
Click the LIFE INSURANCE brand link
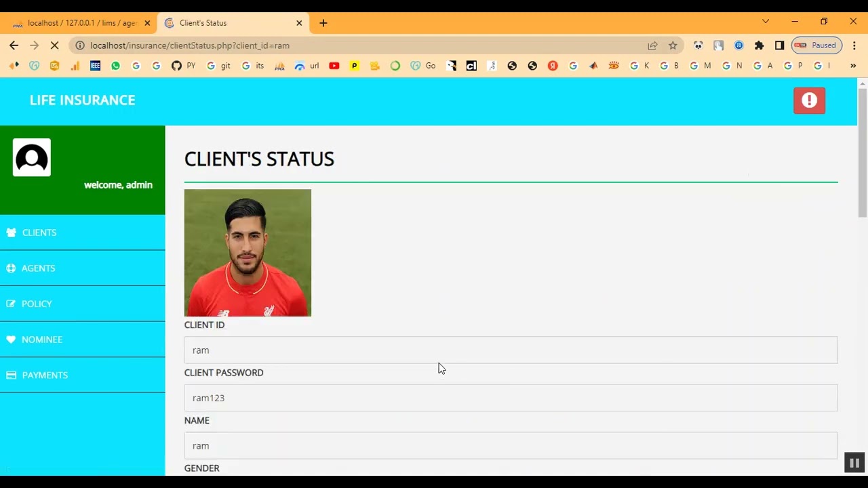tap(83, 100)
